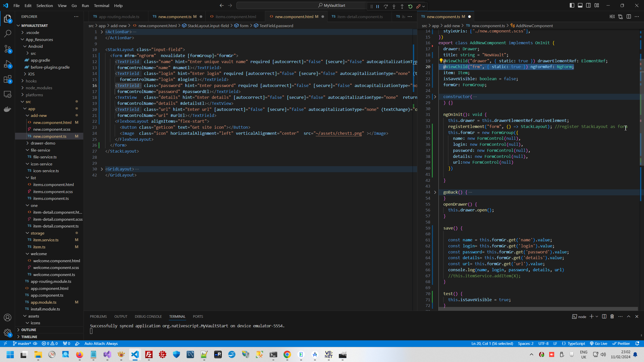The height and width of the screenshot is (362, 644).
Task: Toggle the secondary sidebar layout button
Action: pyautogui.click(x=588, y=6)
